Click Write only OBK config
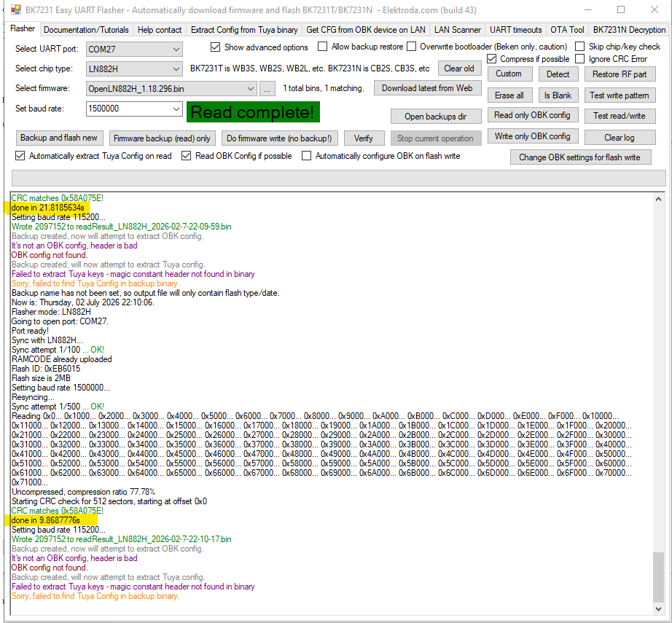672x623 pixels. click(x=533, y=136)
